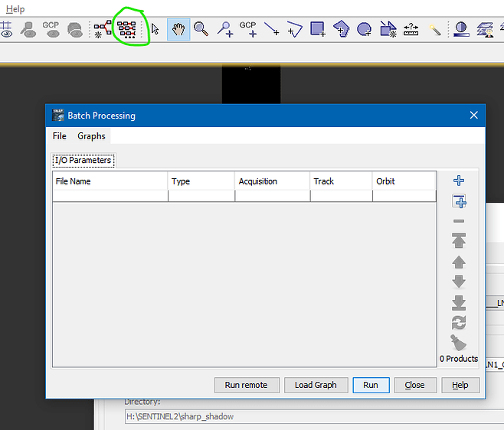
Task: Click the Load Graph button
Action: click(316, 385)
